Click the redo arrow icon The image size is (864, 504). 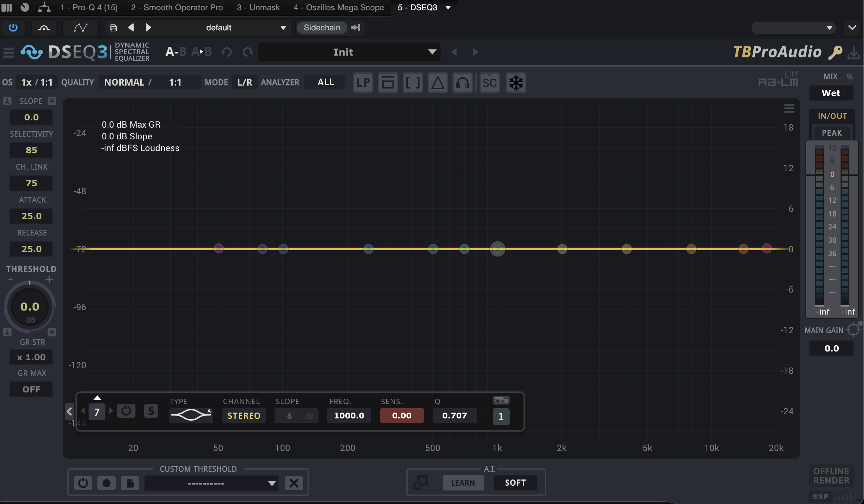click(x=248, y=52)
